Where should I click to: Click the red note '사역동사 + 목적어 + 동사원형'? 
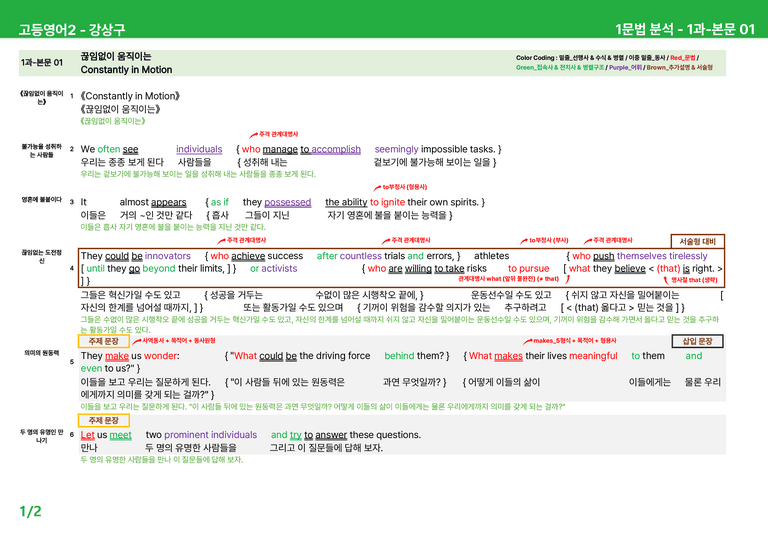179,340
